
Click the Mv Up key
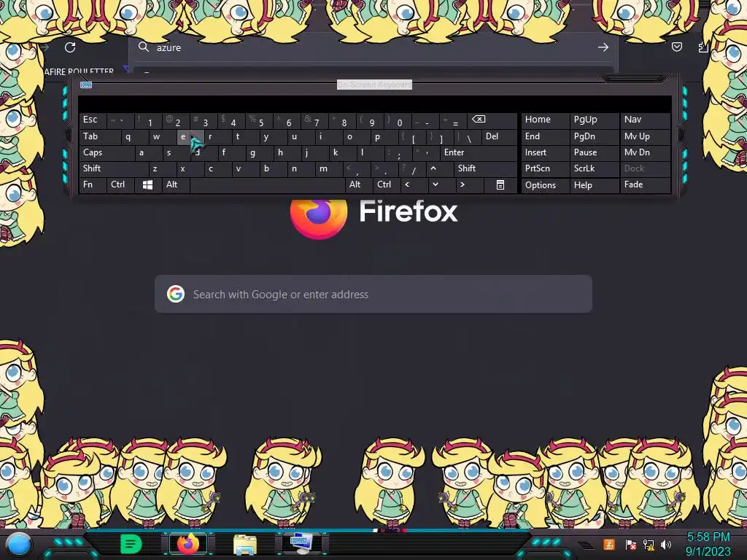point(645,136)
